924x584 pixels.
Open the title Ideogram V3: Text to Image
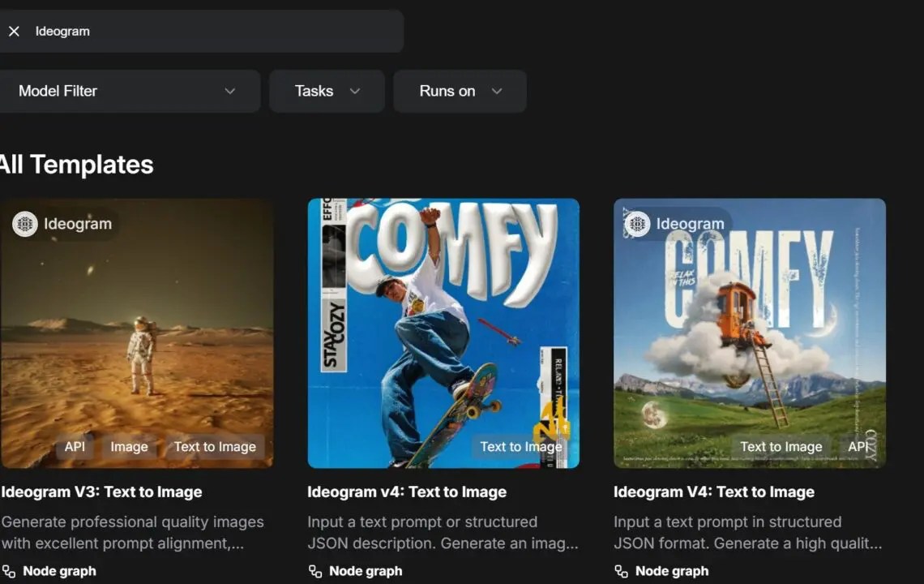pos(101,492)
